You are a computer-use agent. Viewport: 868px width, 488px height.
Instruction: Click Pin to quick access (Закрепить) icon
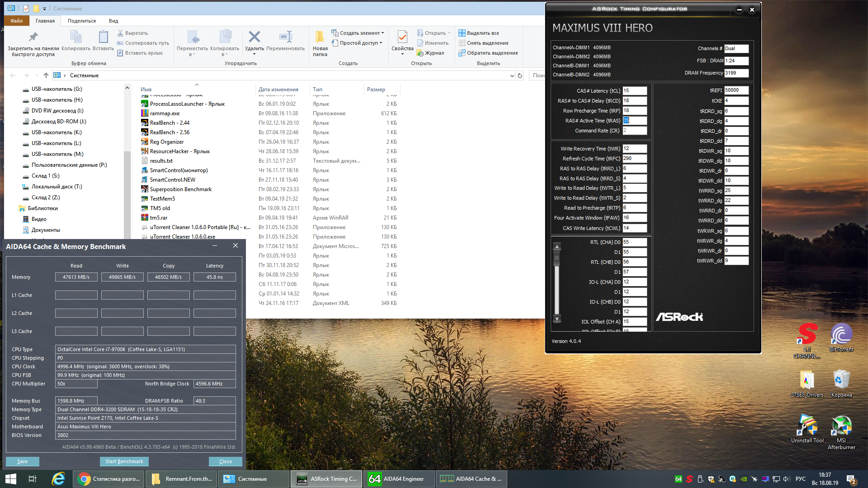(x=33, y=38)
